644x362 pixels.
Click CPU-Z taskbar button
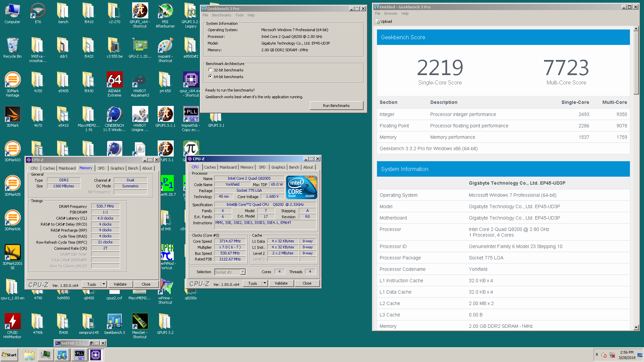96,355
